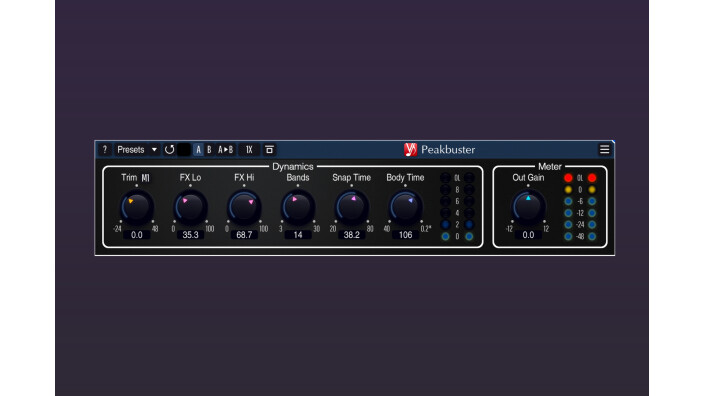Click the Snap Time knob

[x=352, y=207]
